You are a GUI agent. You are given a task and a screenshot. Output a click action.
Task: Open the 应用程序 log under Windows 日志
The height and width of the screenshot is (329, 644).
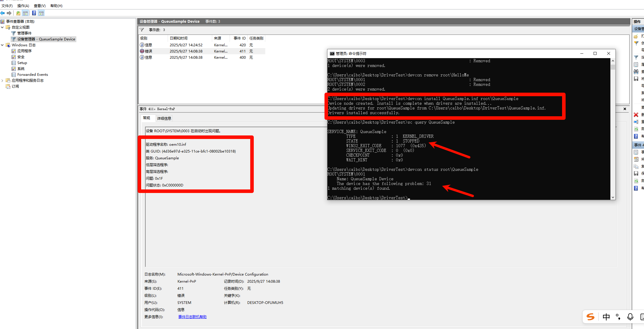[x=24, y=51]
